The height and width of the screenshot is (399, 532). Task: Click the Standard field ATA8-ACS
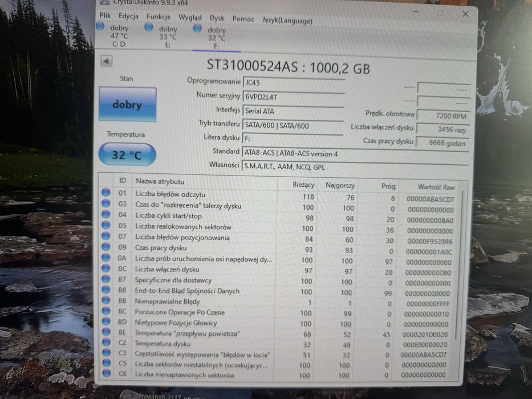point(355,154)
